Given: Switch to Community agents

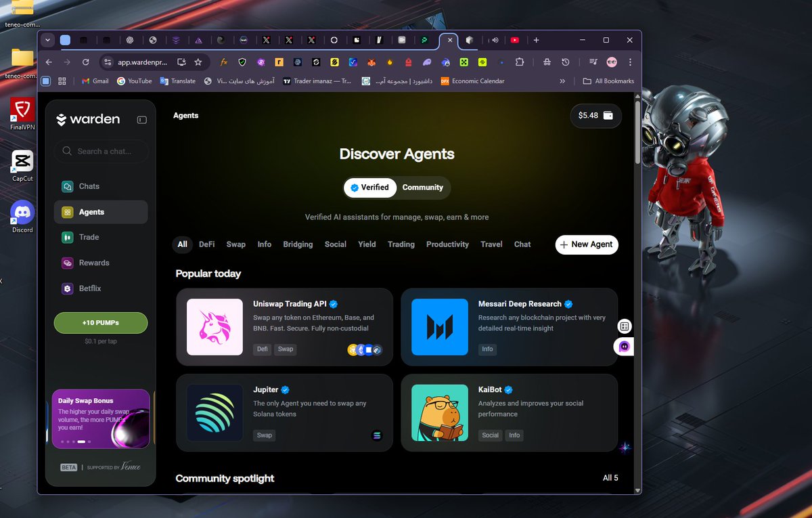Looking at the screenshot, I should [x=422, y=188].
